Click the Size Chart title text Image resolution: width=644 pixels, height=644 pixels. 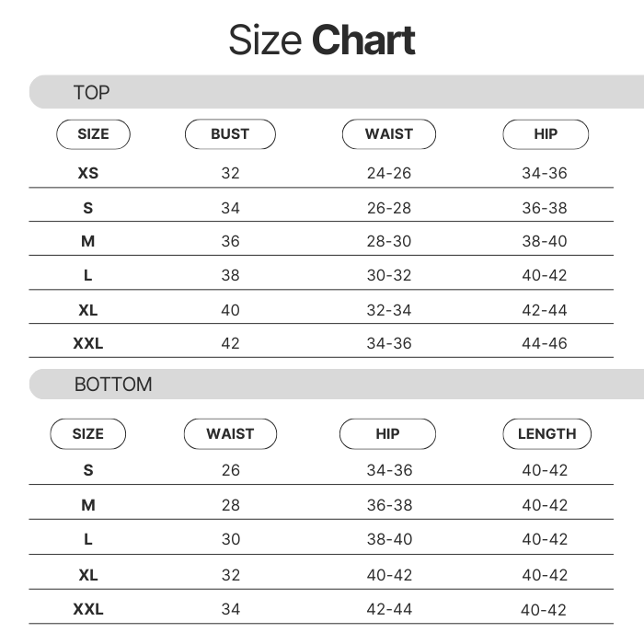tap(322, 40)
